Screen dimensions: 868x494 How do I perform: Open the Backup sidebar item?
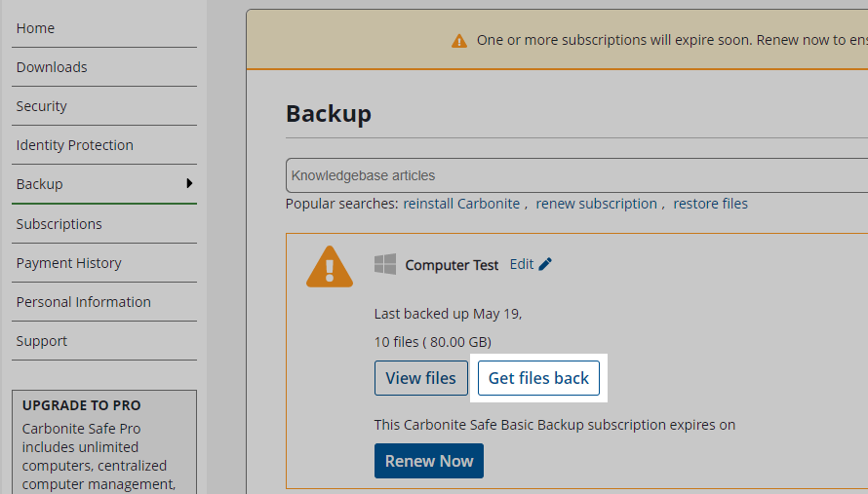[x=39, y=183]
